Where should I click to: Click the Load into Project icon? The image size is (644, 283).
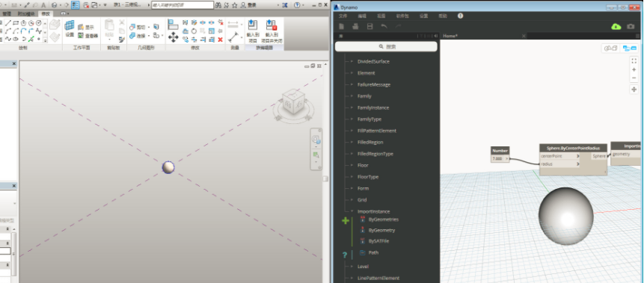tap(253, 31)
